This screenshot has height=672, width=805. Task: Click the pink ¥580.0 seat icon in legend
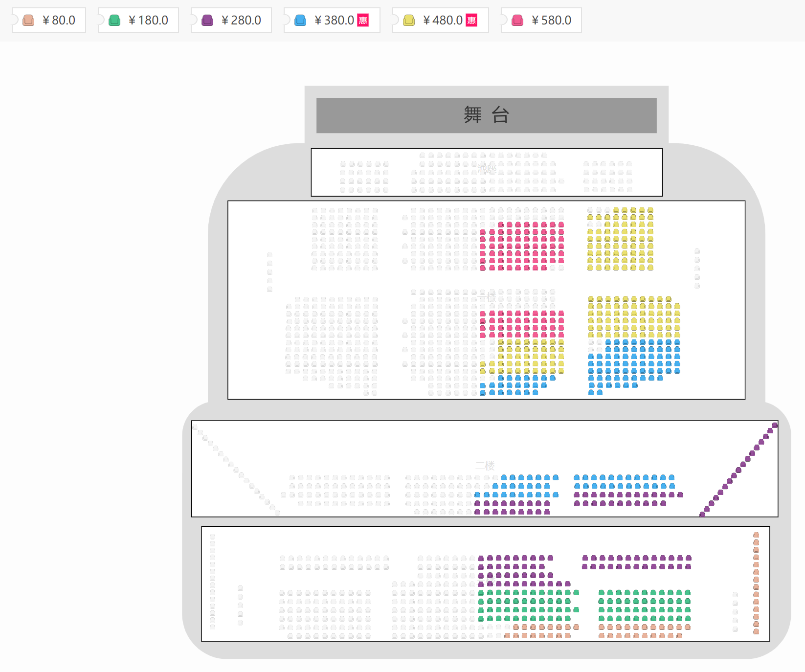tap(517, 20)
